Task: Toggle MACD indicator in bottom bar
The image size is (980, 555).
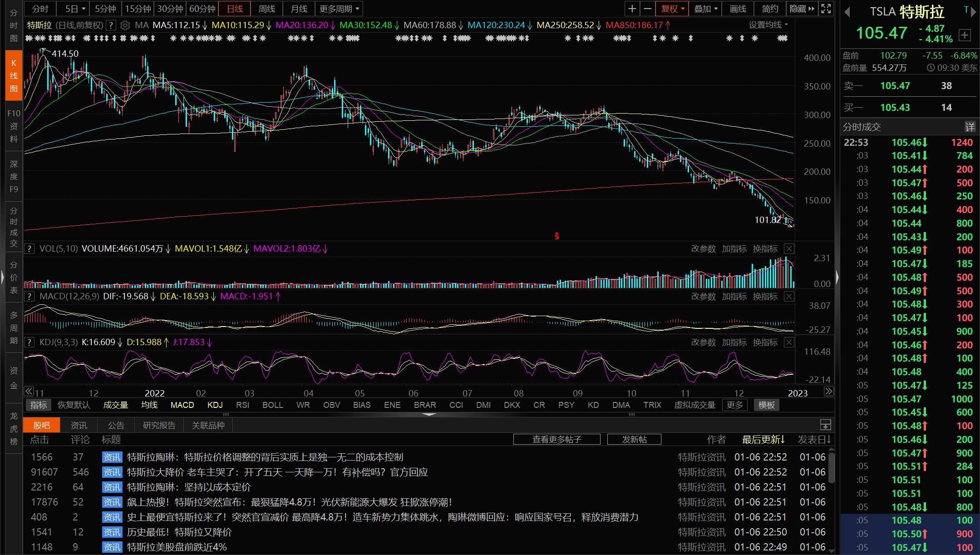Action: pos(182,405)
